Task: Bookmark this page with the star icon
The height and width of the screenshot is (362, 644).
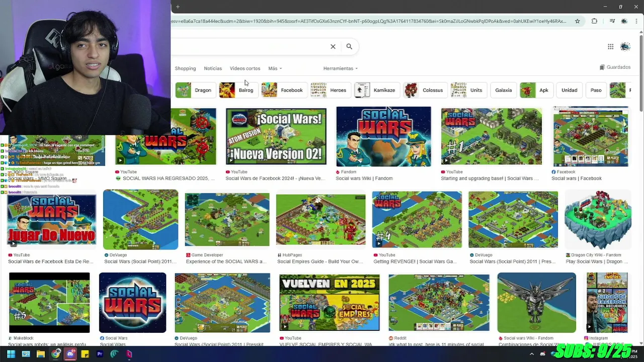Action: pyautogui.click(x=578, y=21)
